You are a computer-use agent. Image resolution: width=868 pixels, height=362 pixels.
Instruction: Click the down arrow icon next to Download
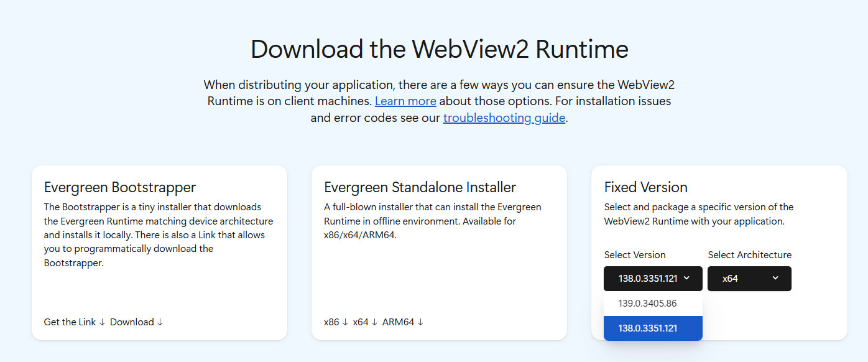pos(160,322)
